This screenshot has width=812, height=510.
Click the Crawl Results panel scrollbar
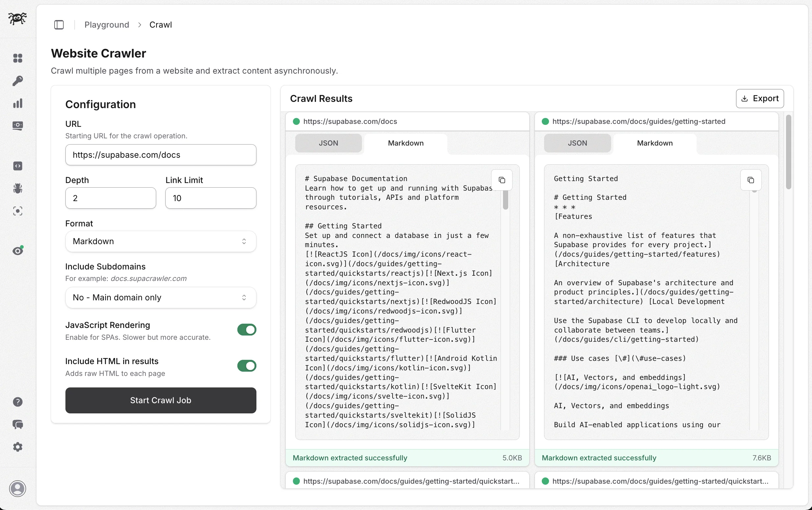click(788, 152)
